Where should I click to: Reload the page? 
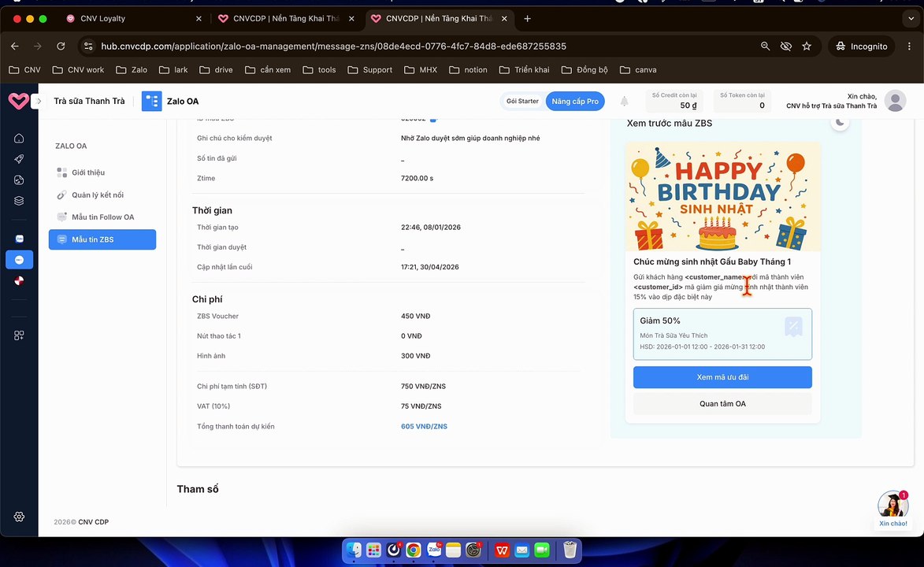point(61,46)
